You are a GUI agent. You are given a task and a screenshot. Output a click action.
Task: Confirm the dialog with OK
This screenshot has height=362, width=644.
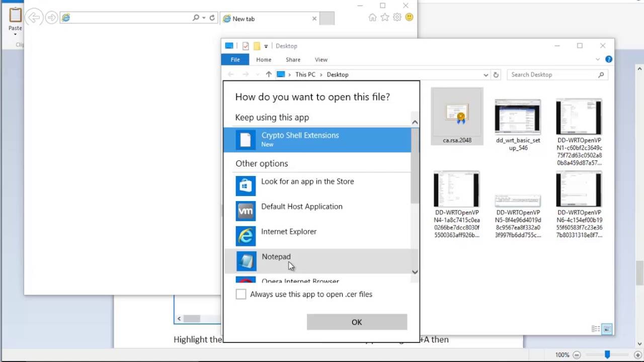point(357,322)
